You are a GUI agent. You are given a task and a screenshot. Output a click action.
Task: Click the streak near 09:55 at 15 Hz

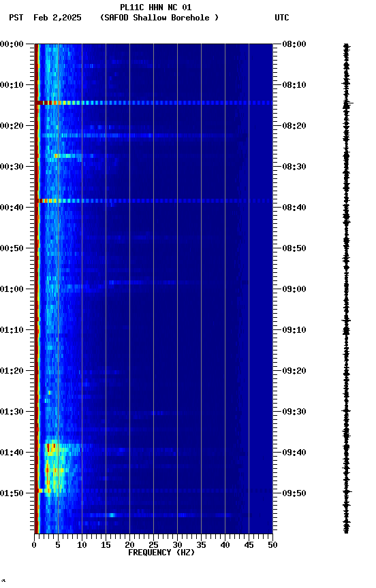pyautogui.click(x=112, y=515)
